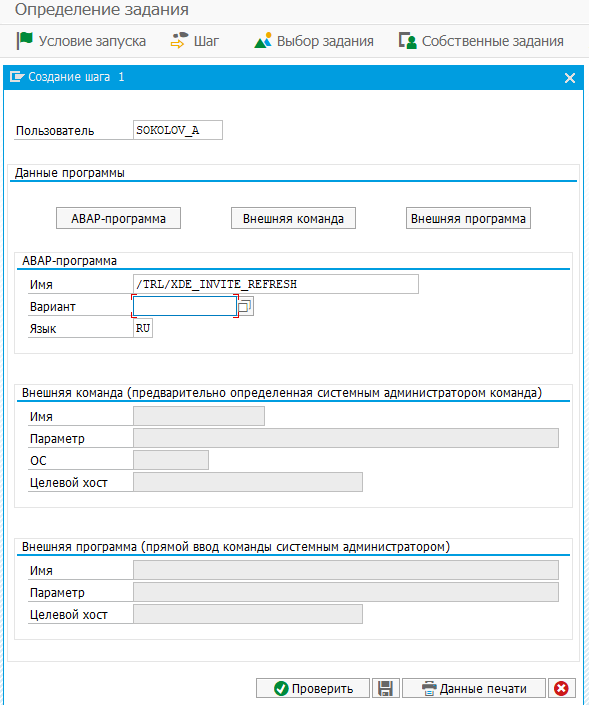Click the Язык field with RU

(x=143, y=328)
